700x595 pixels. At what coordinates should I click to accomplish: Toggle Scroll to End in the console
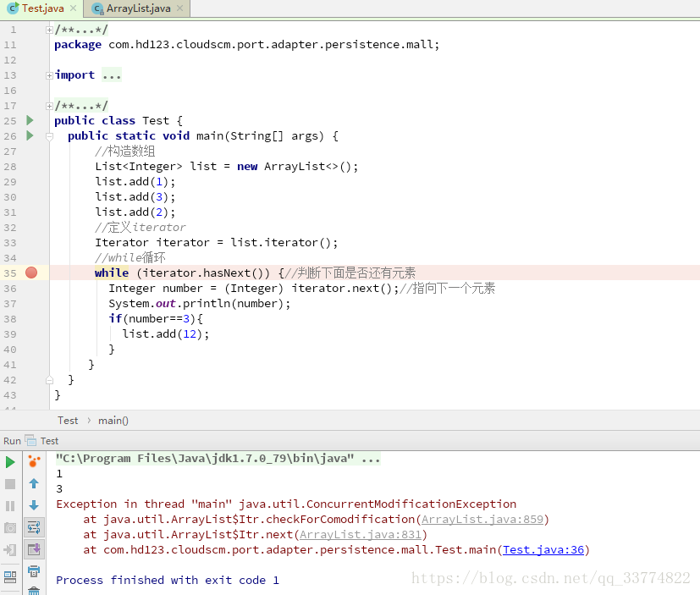[x=34, y=549]
